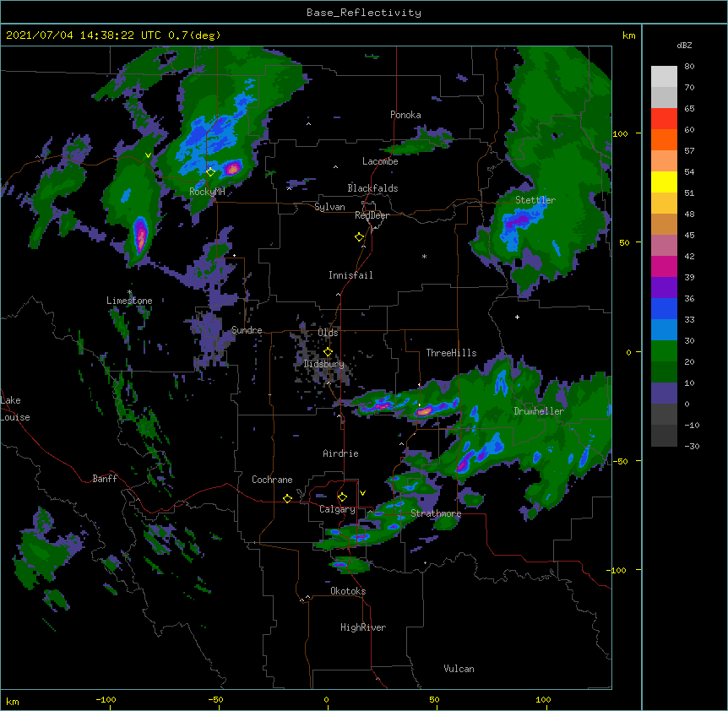Click the white asterisk marker east of Innisfail
Image resolution: width=728 pixels, height=711 pixels.
pyautogui.click(x=424, y=256)
